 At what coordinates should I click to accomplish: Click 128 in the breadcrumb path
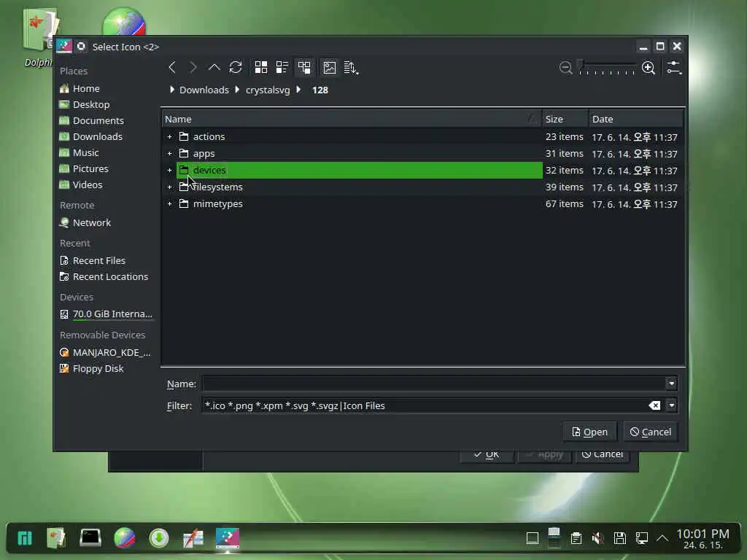coord(320,90)
